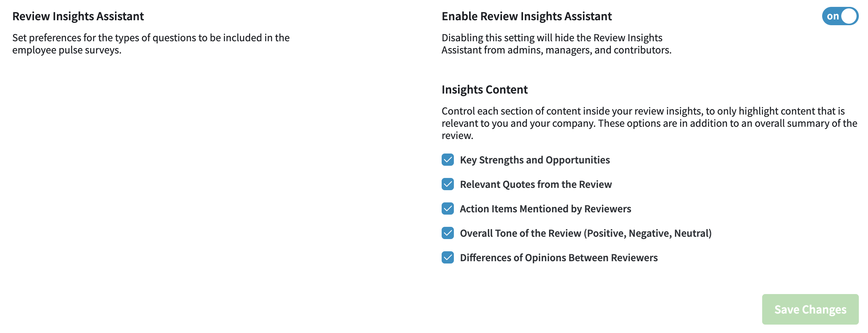
Task: Turn off the Review Insights Assistant toggle
Action: coord(840,16)
